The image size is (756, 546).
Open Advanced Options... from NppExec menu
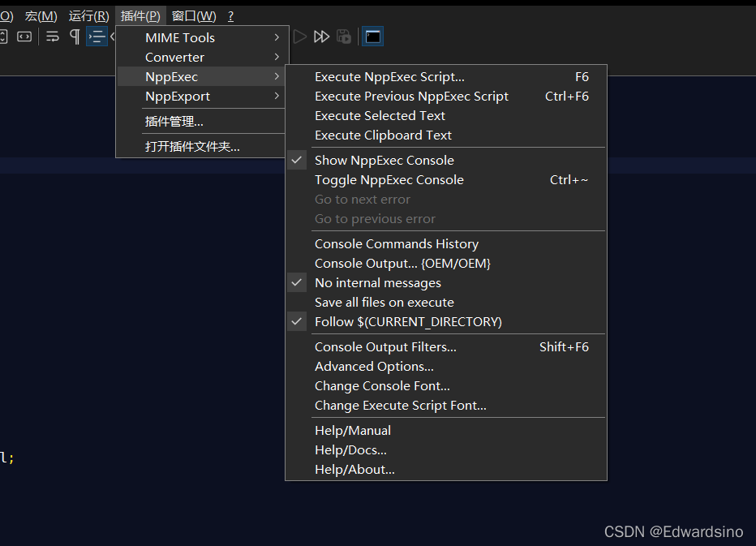[x=374, y=367]
